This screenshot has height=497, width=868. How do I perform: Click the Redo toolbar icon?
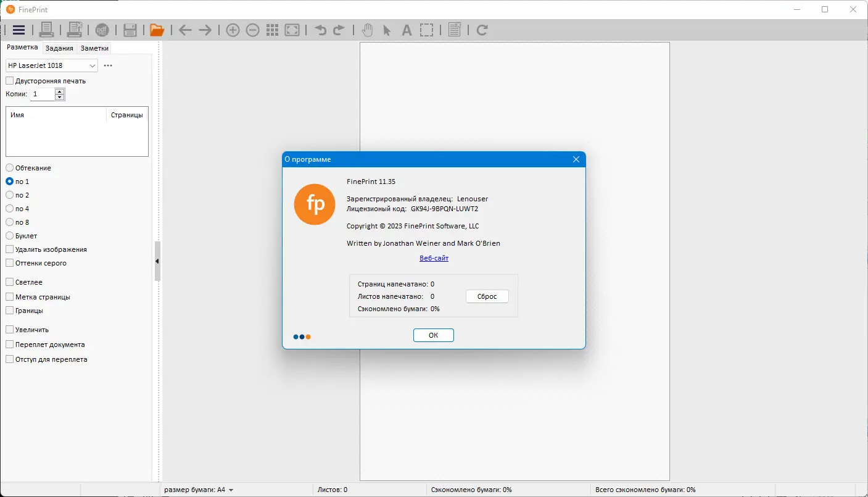coord(339,30)
